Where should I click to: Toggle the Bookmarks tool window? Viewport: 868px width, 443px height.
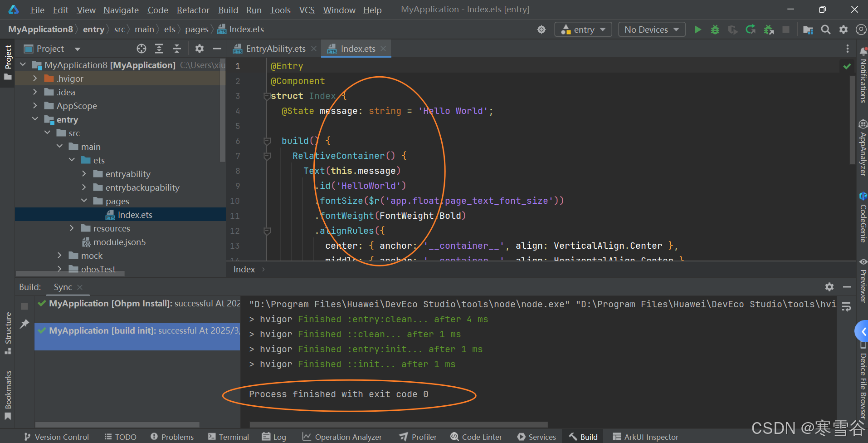click(8, 395)
